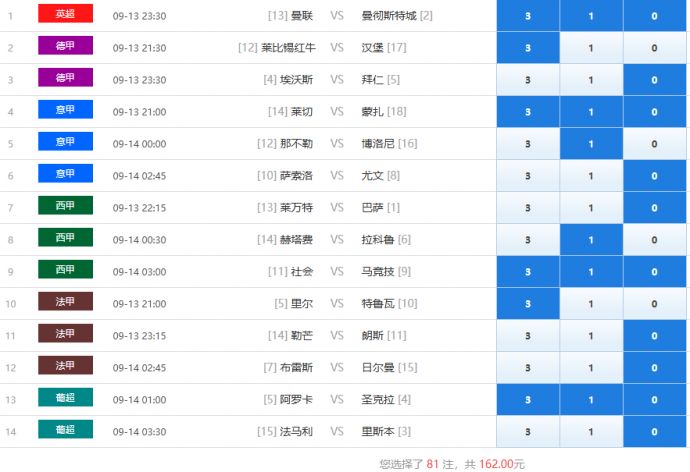Toggle 3 for 阿罗卡 vs 圣克拉
Screen dimensions: 690x472
pyautogui.click(x=528, y=400)
